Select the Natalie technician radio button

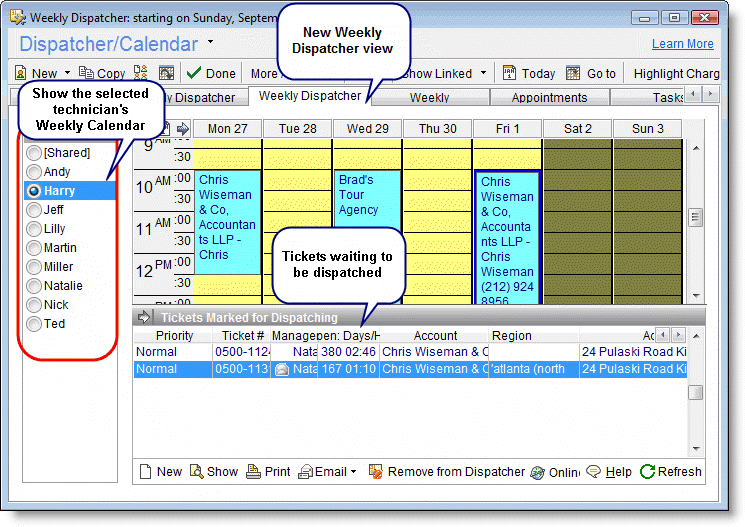(35, 286)
